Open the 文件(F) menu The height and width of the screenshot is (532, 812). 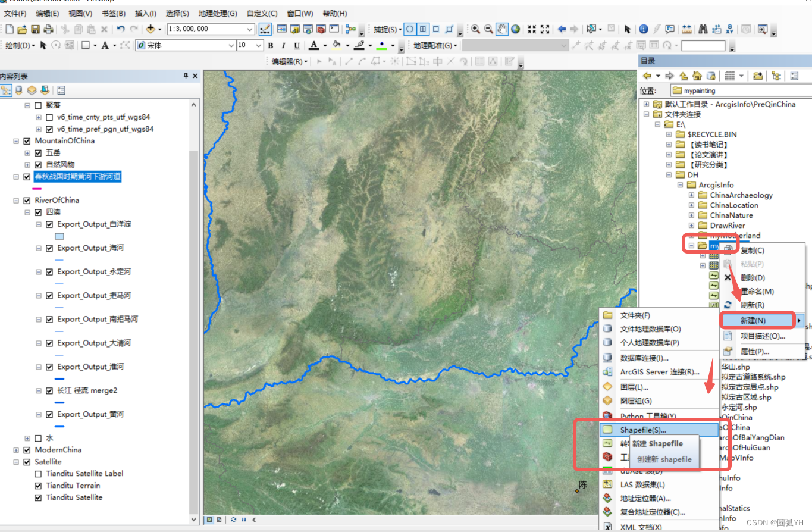pyautogui.click(x=15, y=13)
